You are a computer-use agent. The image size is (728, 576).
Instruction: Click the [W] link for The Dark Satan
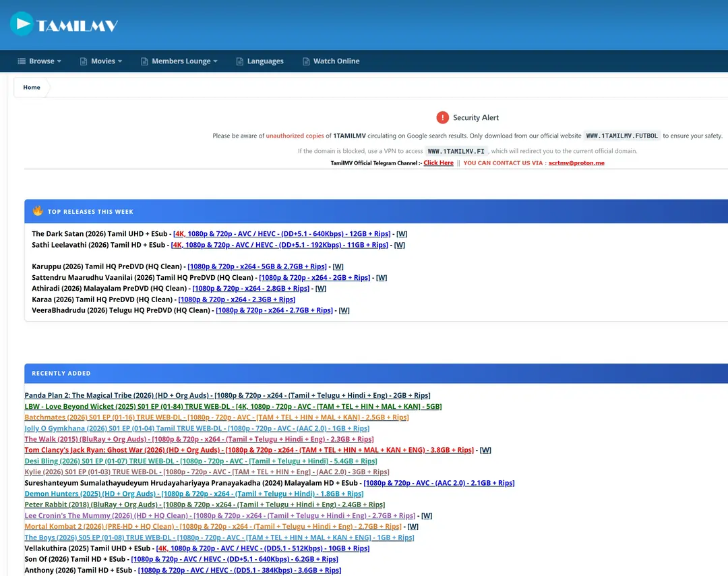(402, 233)
